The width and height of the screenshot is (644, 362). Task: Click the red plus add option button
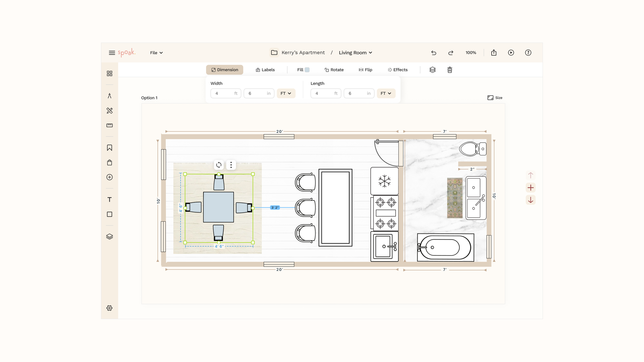click(530, 188)
